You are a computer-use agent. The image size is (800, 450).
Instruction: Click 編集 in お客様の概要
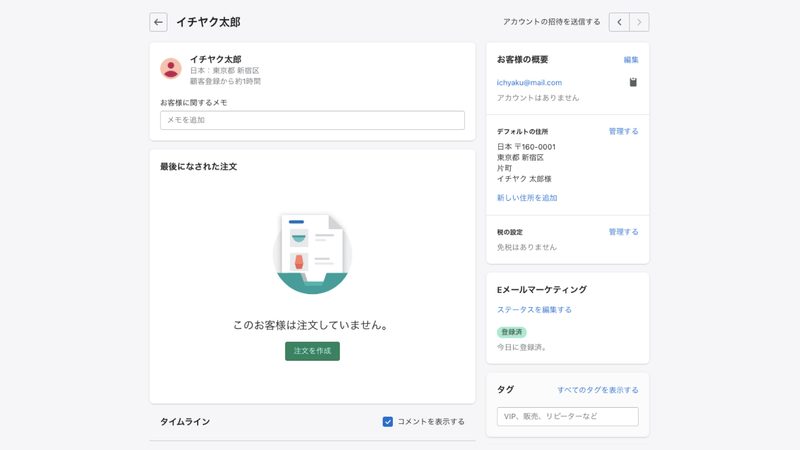[631, 60]
